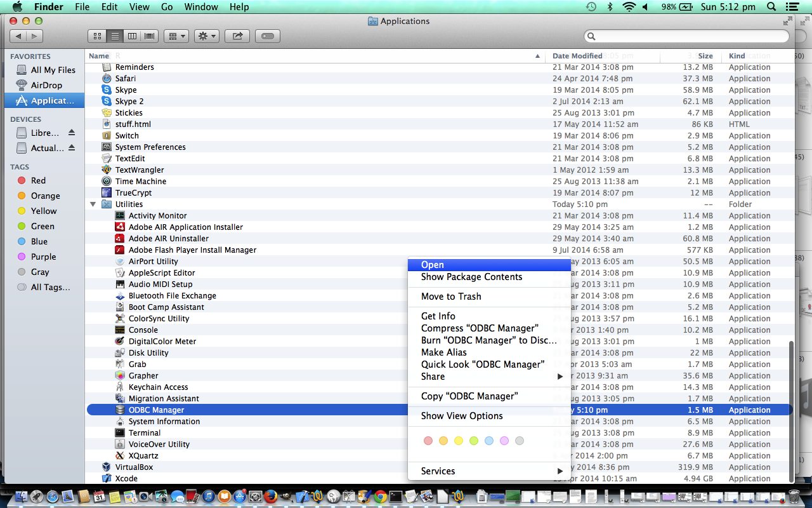
Task: Open Spotlight search in menu bar
Action: [x=771, y=7]
